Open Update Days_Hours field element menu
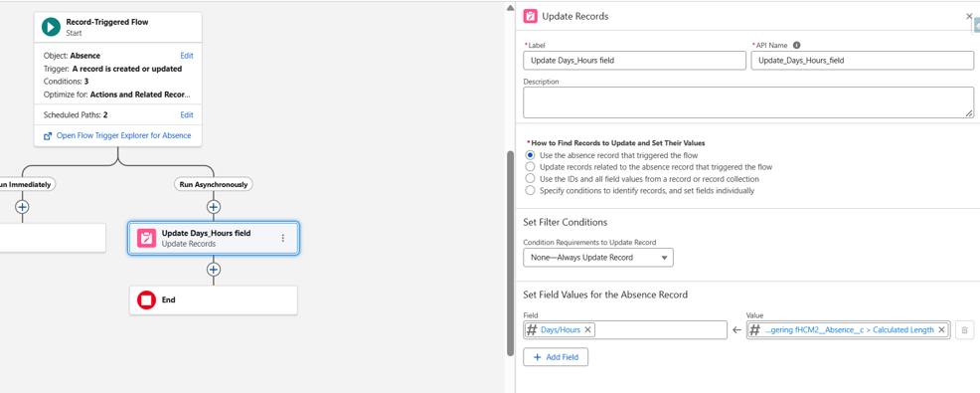The image size is (980, 393). click(x=283, y=238)
